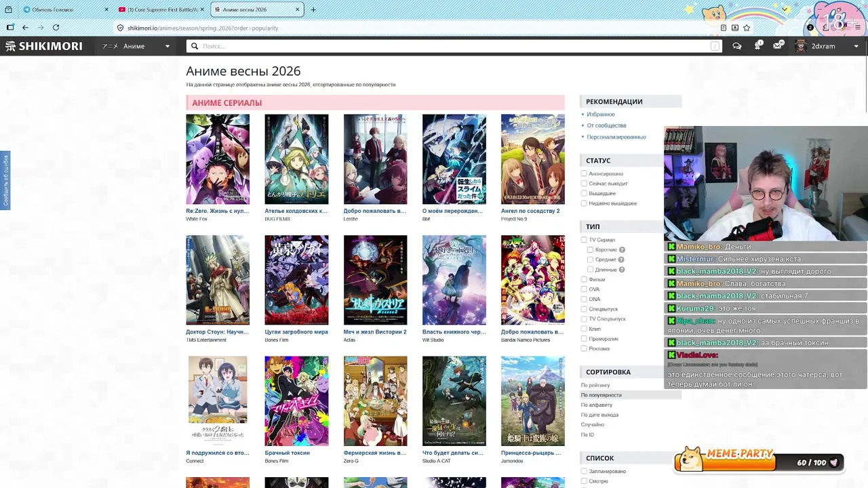Toggle the Клип type checkbox

click(x=584, y=329)
